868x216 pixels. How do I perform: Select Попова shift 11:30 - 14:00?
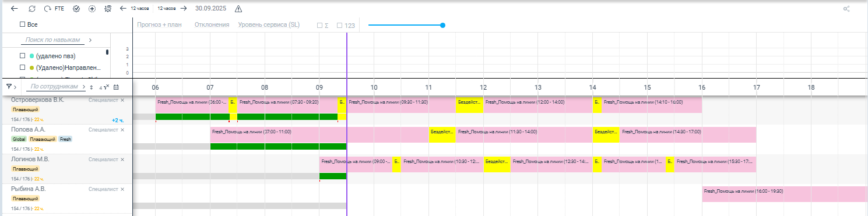point(524,135)
